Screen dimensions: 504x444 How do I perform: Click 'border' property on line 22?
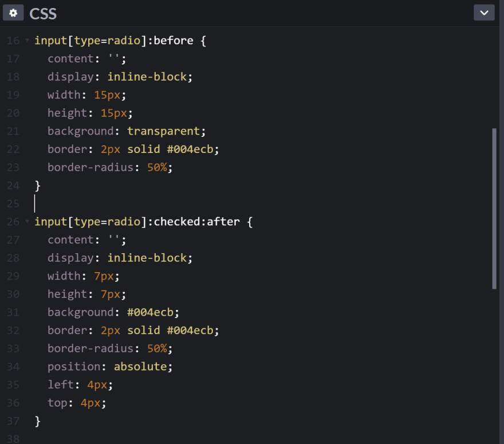[67, 150]
